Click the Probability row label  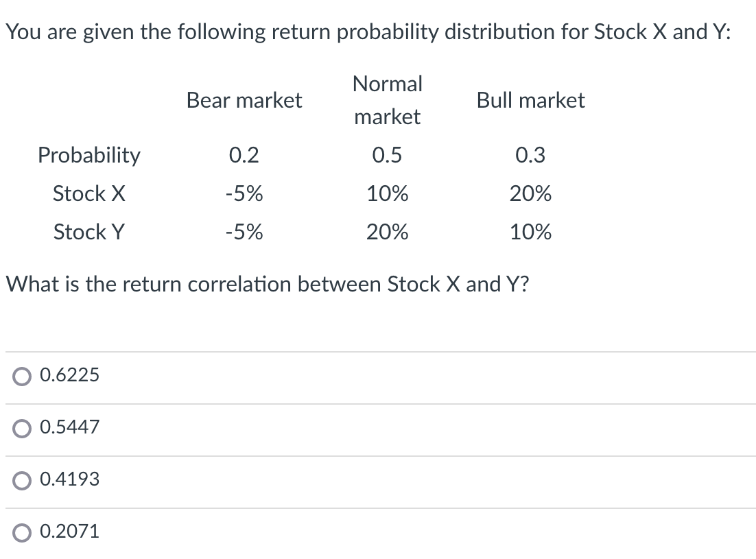click(x=89, y=156)
